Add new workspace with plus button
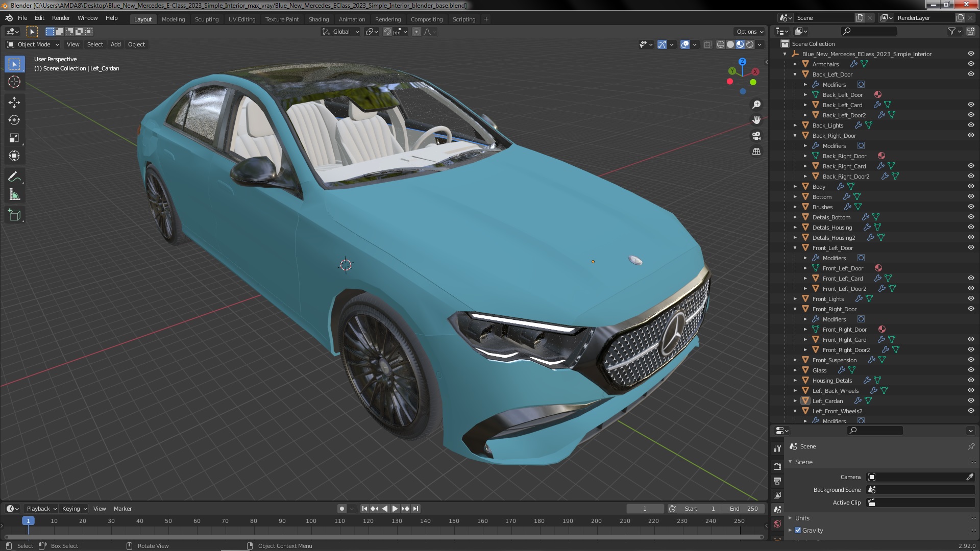This screenshot has width=980, height=551. pyautogui.click(x=486, y=19)
